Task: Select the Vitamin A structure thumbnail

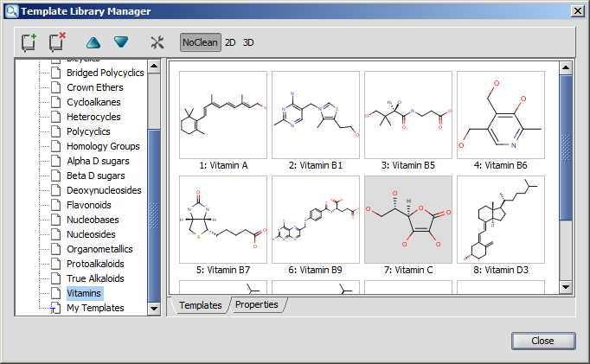Action: pyautogui.click(x=222, y=114)
